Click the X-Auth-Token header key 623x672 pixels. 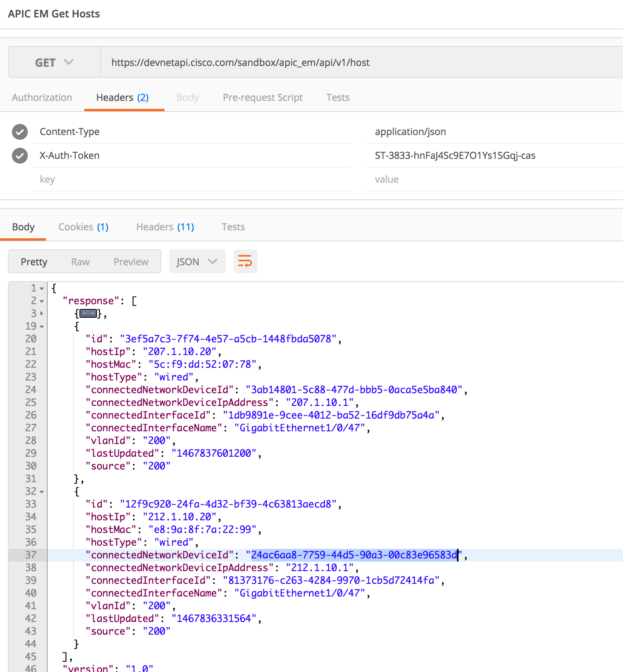click(70, 156)
